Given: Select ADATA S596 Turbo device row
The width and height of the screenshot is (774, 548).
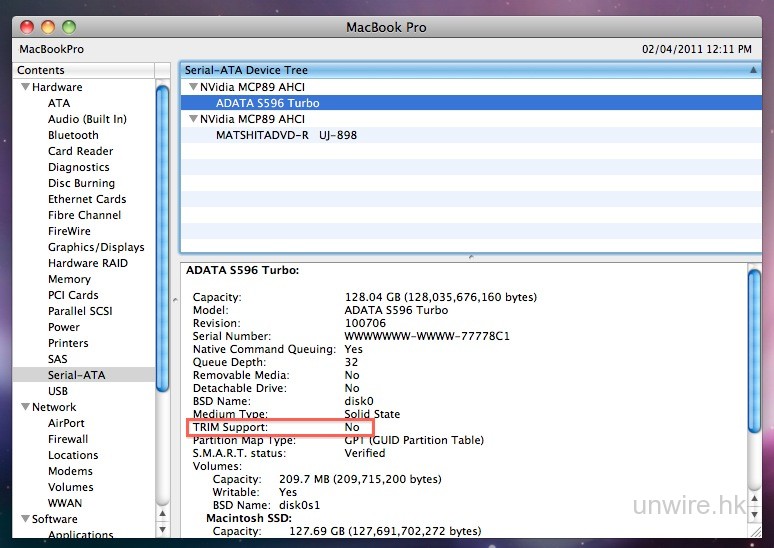Looking at the screenshot, I should [x=267, y=103].
